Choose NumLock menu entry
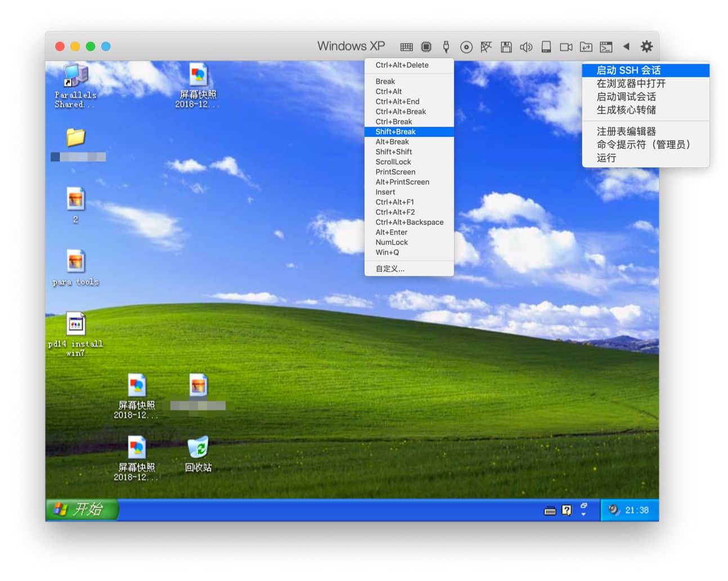Screen dimensions: 728x581 pos(409,243)
